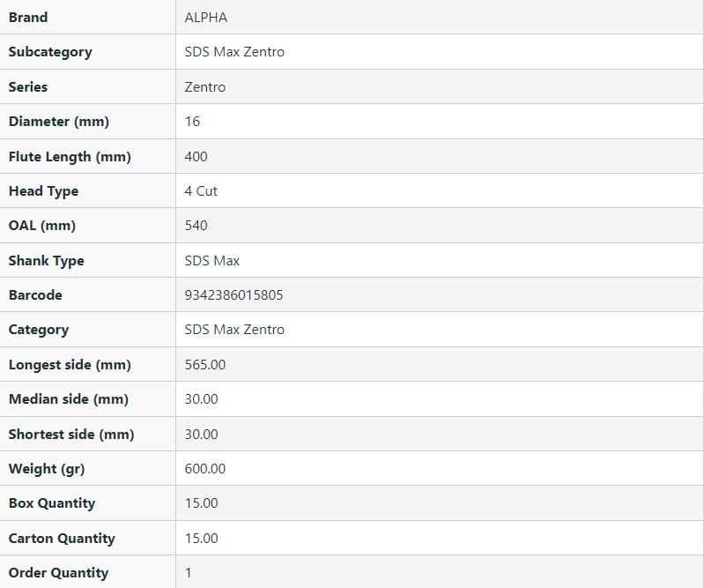Click the Weight value 600.00
The width and height of the screenshot is (704, 588).
pyautogui.click(x=205, y=469)
